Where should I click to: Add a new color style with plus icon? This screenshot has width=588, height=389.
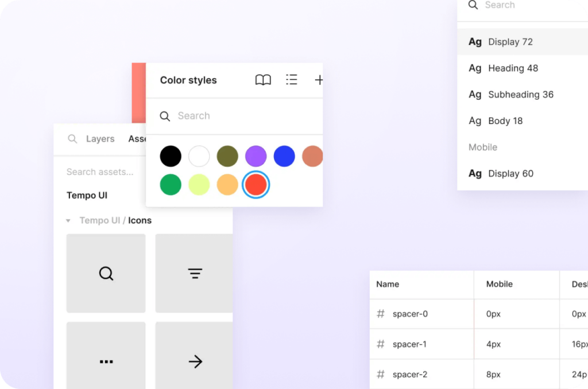click(x=319, y=80)
